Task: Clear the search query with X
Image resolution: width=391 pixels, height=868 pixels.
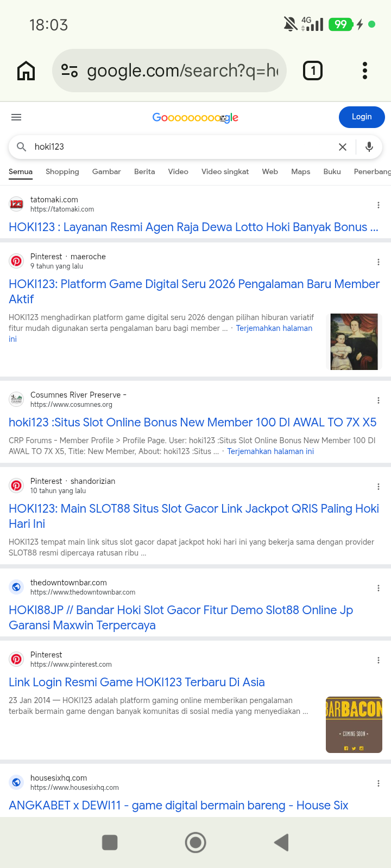Action: point(343,146)
